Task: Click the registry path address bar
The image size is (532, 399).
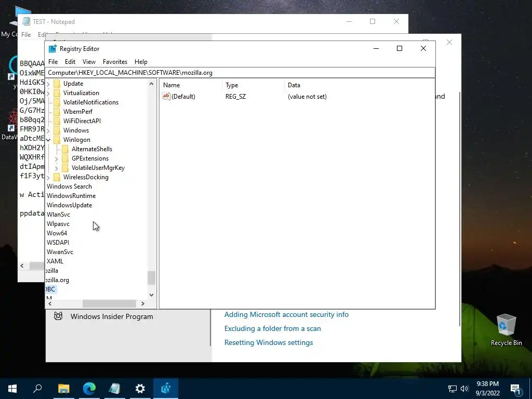Action: [x=240, y=73]
